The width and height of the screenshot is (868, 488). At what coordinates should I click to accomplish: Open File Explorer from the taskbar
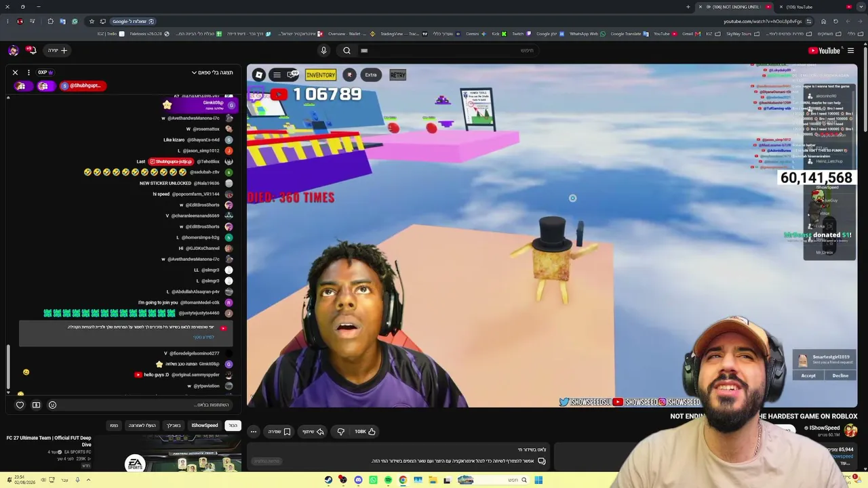433,480
